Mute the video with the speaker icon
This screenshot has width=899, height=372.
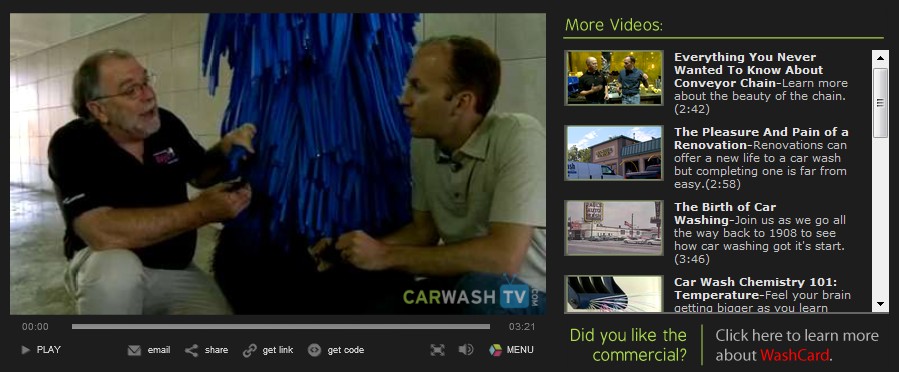tap(466, 350)
